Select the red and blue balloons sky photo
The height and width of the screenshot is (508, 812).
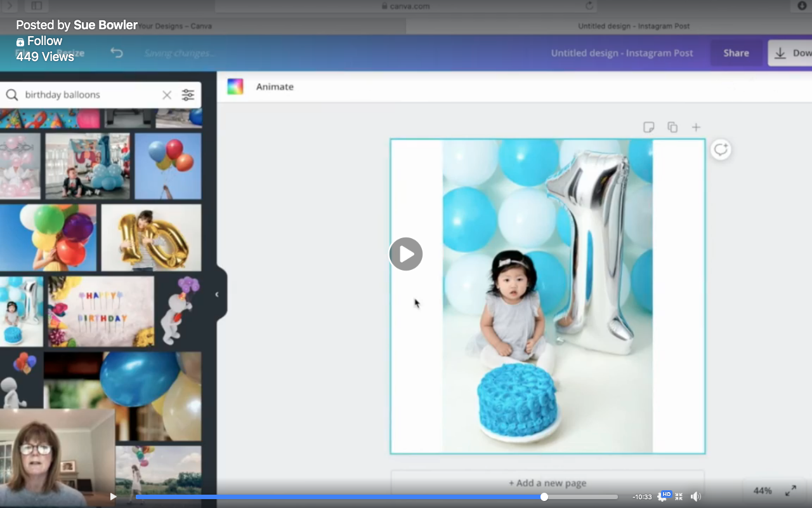168,166
